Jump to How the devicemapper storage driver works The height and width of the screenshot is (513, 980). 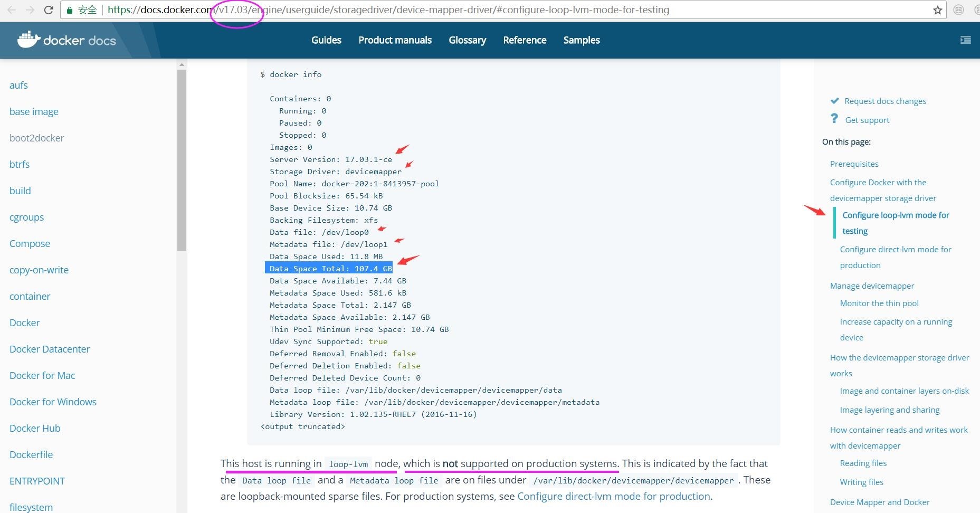899,365
